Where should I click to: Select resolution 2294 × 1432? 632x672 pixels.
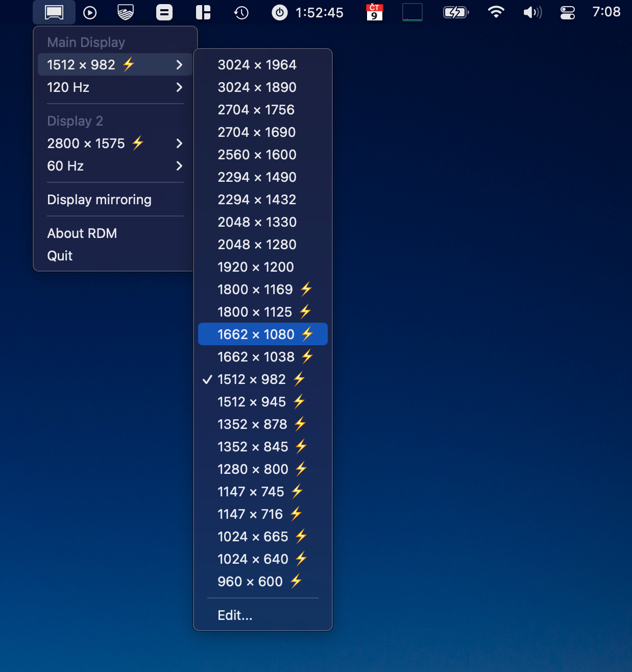pyautogui.click(x=263, y=200)
